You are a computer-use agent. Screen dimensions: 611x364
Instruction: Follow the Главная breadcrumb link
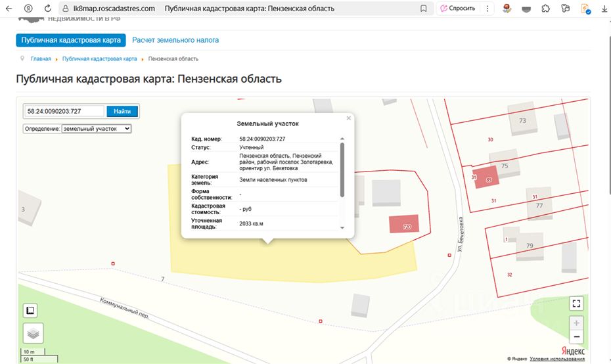[41, 59]
